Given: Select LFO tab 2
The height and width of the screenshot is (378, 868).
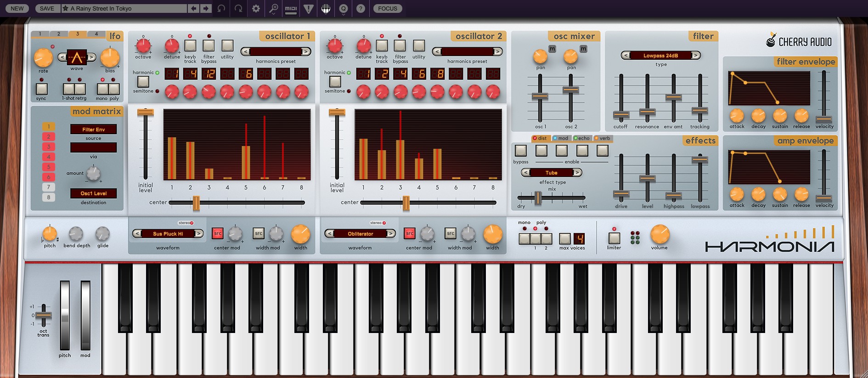Looking at the screenshot, I should [x=59, y=34].
